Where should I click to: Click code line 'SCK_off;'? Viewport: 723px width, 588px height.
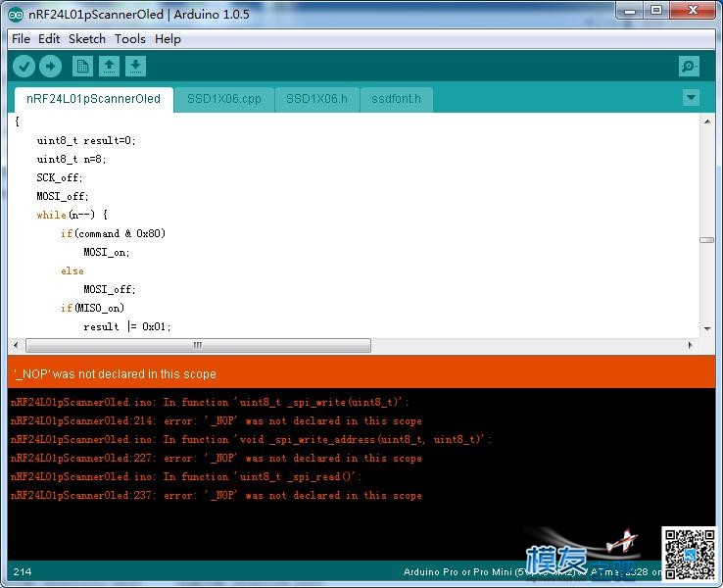pos(60,178)
